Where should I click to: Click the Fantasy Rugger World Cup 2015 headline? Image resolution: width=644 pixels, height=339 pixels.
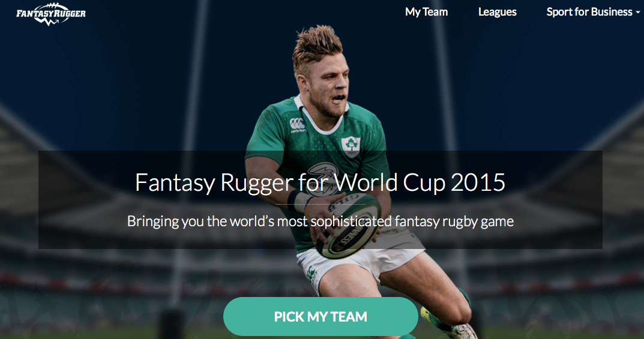tap(320, 182)
